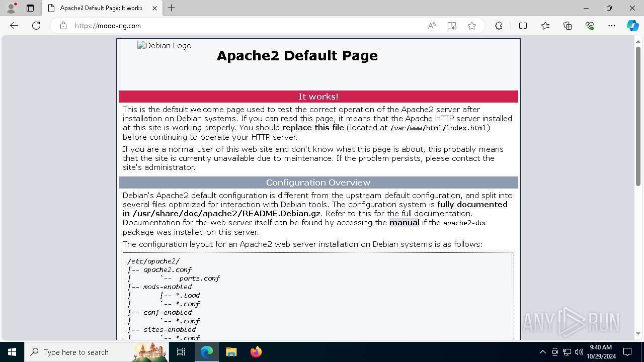Open the tab actions menu icon

coord(30,8)
